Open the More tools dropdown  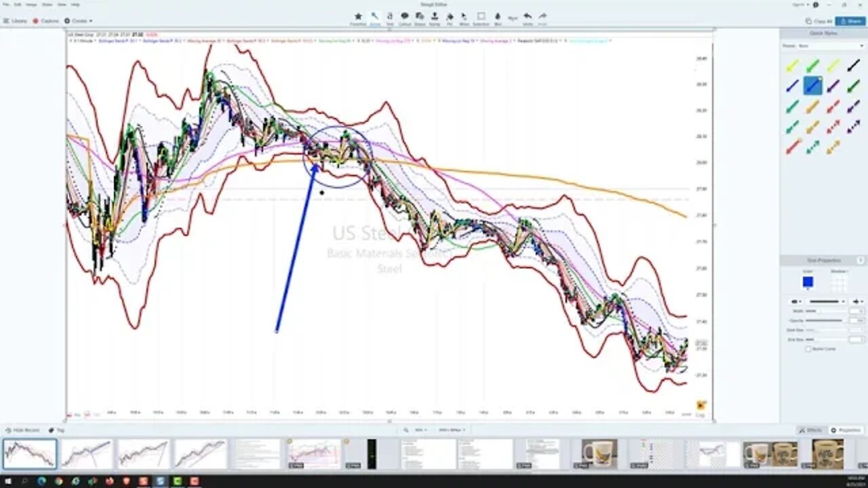[x=513, y=18]
